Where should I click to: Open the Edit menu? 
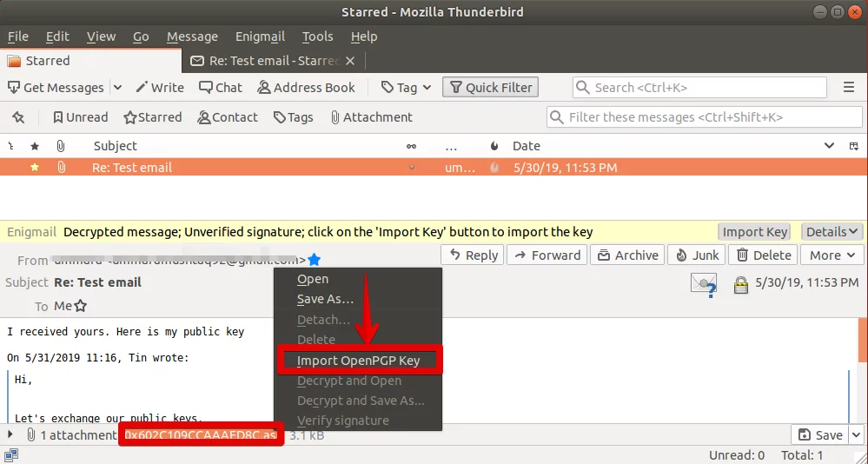[57, 36]
